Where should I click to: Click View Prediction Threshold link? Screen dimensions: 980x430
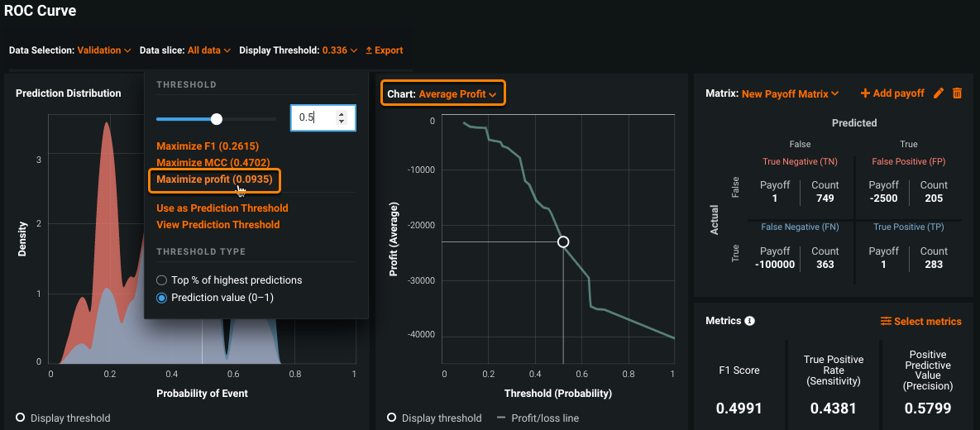(218, 225)
